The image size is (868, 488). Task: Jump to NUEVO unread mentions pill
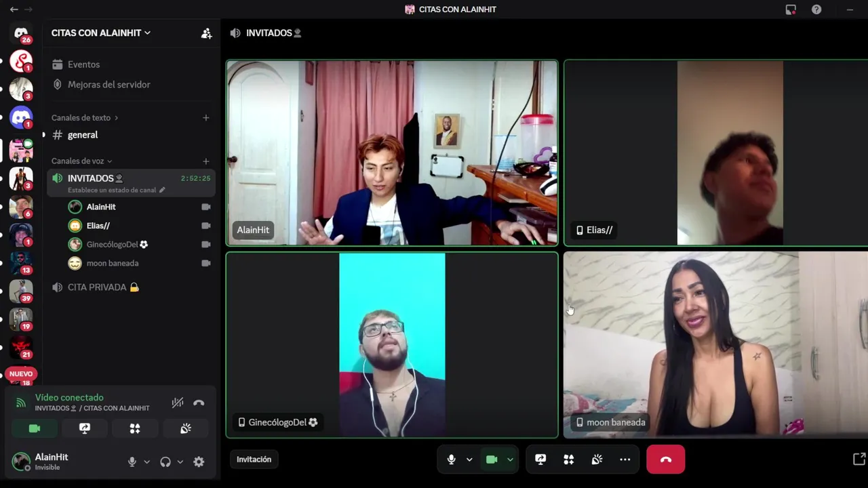[21, 373]
